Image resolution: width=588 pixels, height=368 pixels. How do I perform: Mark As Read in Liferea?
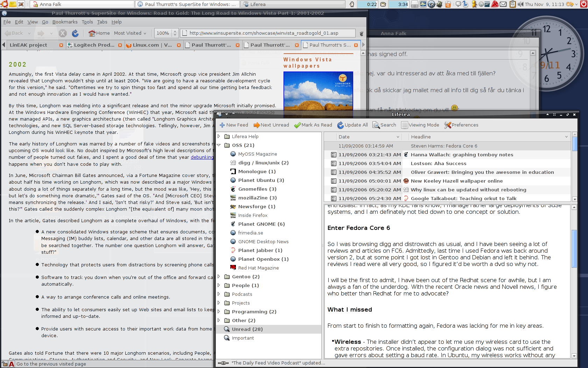[x=313, y=125]
